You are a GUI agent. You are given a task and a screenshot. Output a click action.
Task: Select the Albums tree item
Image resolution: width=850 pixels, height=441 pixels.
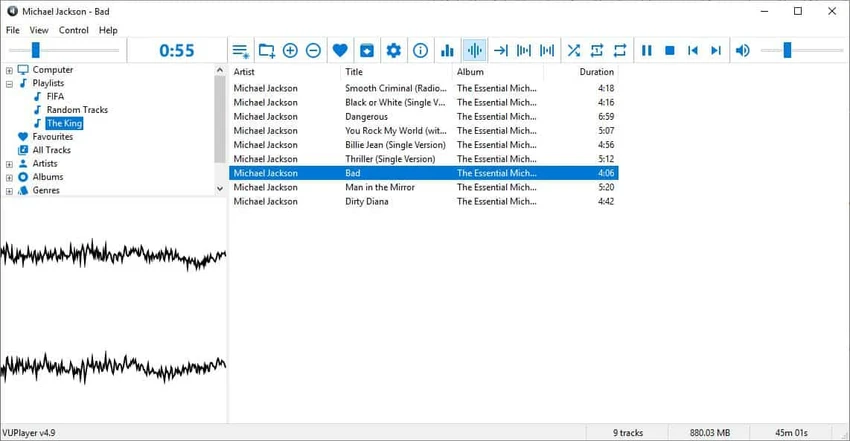[48, 177]
